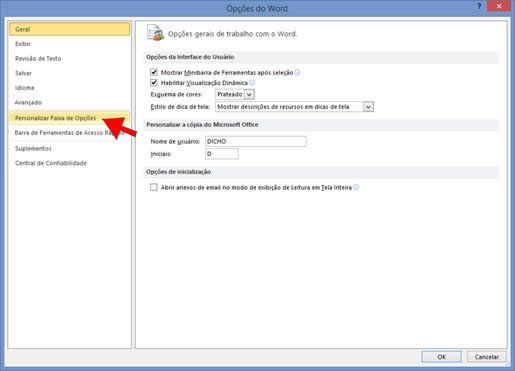The width and height of the screenshot is (515, 371).
Task: Open the Exibir category
Action: coord(70,44)
